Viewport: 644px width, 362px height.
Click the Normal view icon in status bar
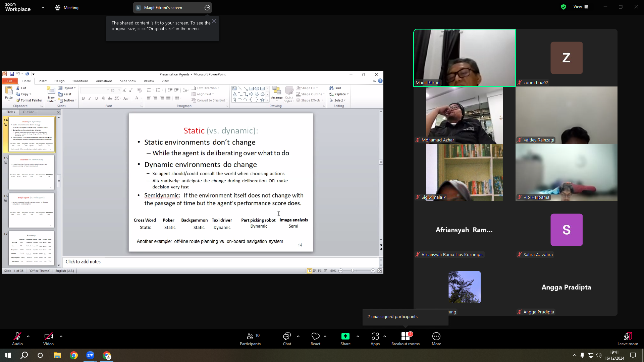[310, 271]
